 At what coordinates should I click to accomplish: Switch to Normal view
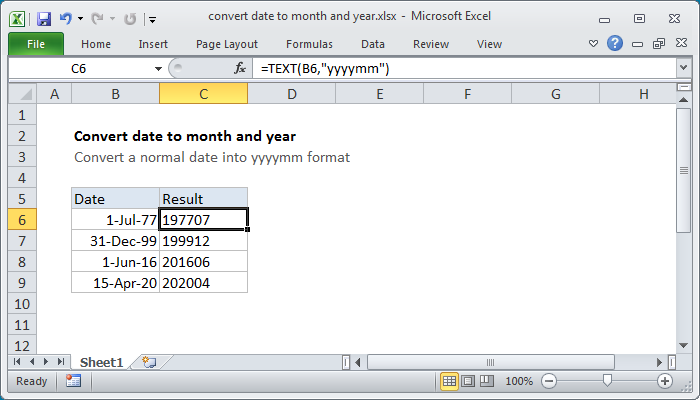click(x=449, y=381)
